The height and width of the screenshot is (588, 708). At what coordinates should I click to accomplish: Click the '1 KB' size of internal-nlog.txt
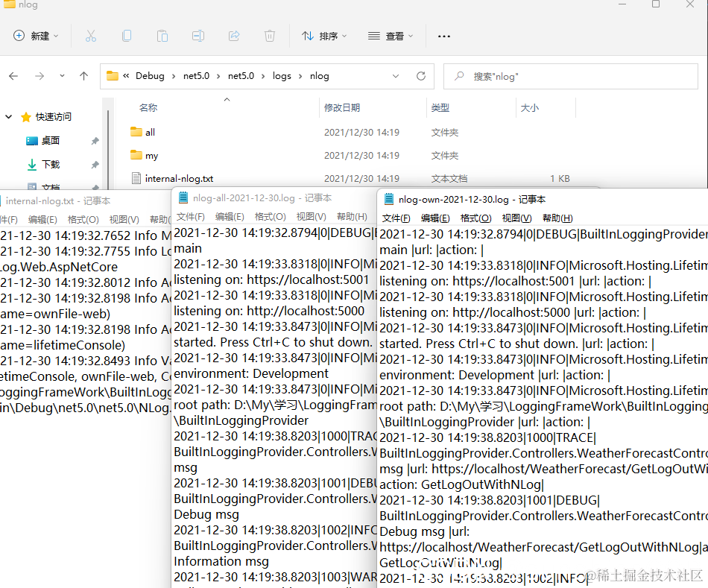click(x=560, y=178)
